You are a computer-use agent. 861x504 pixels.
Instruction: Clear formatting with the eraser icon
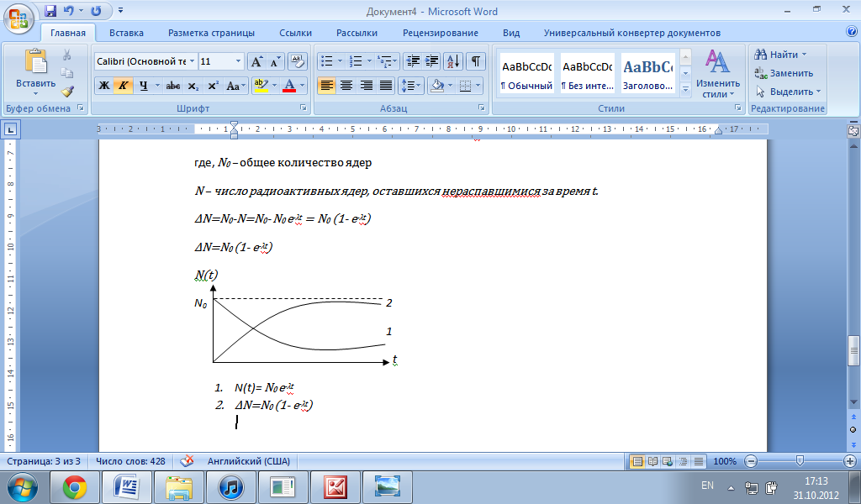tap(297, 61)
